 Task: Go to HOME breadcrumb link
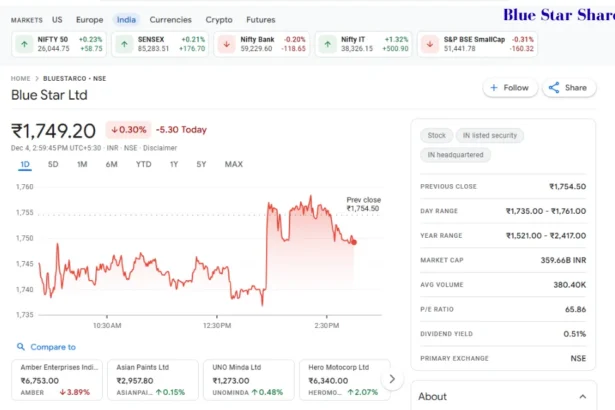tap(20, 78)
